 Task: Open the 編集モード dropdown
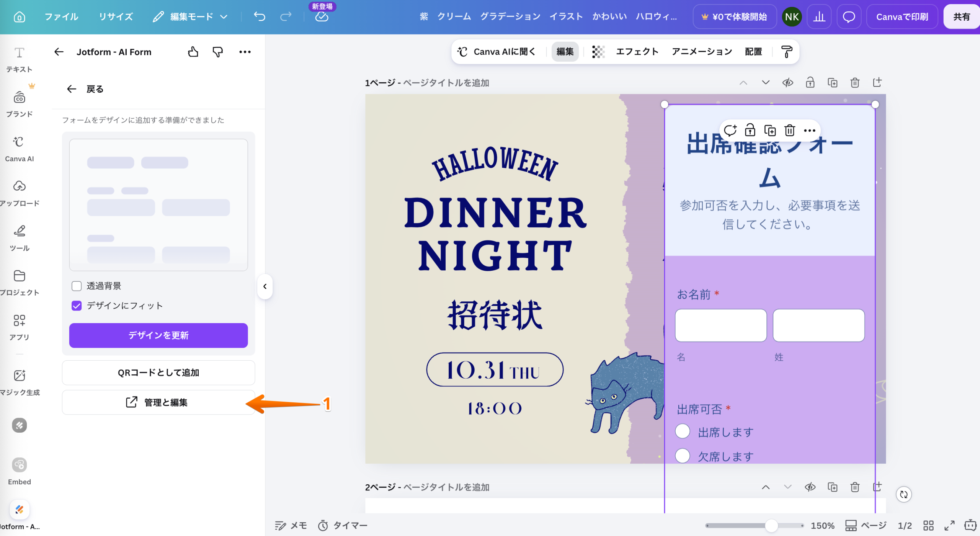[190, 16]
